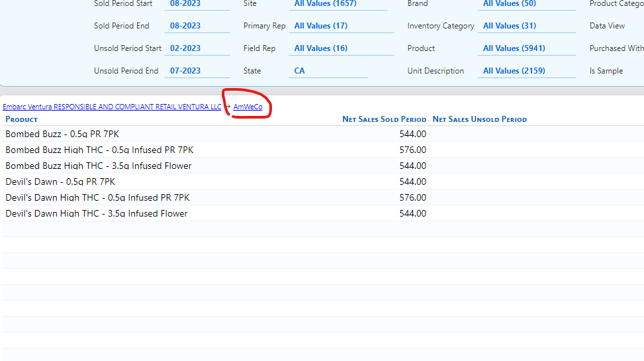
Task: Open Unit Description All Values (2159) filter
Action: coord(514,71)
